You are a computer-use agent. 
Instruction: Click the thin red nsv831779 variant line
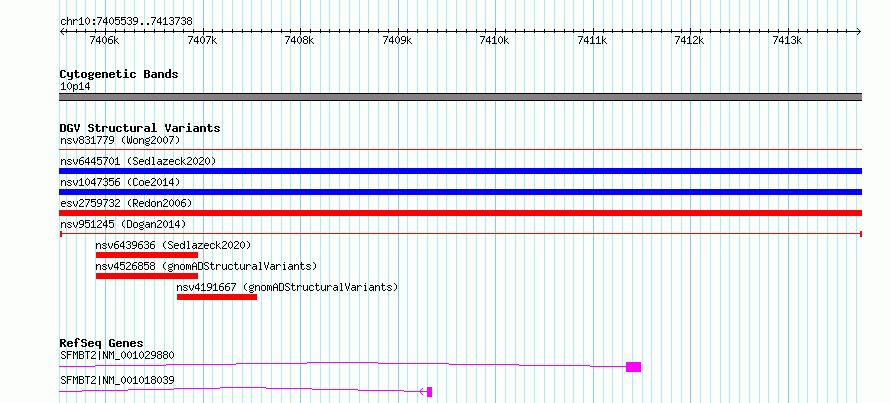click(460, 150)
